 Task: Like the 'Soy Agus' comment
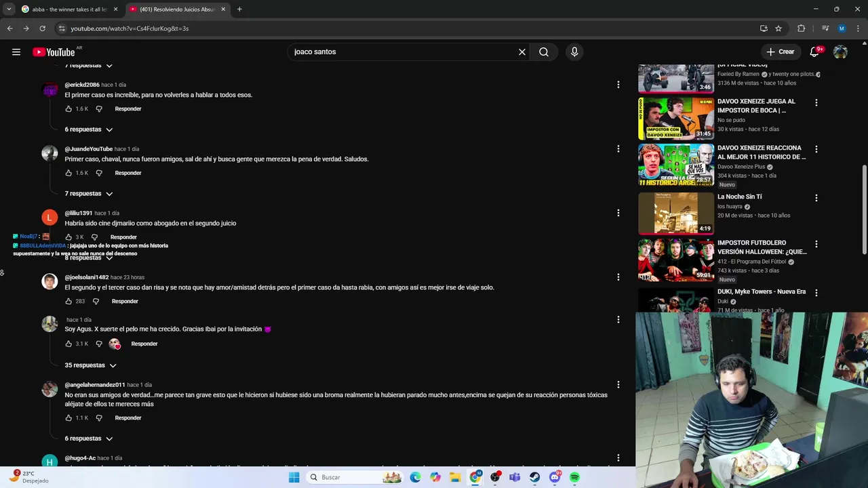point(68,344)
